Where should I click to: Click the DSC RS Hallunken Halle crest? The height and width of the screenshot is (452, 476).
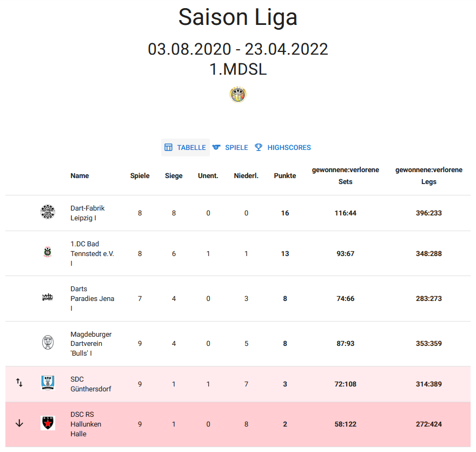pos(48,423)
